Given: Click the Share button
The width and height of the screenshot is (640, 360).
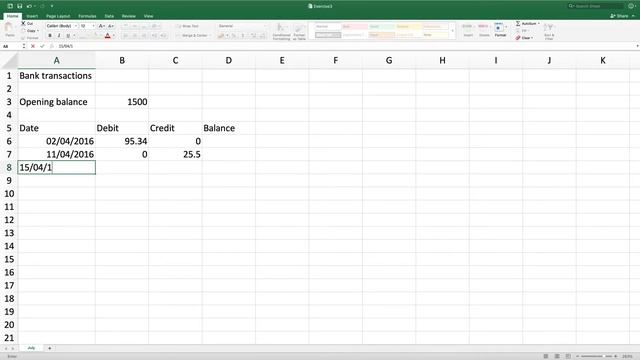Looking at the screenshot, I should click(620, 16).
